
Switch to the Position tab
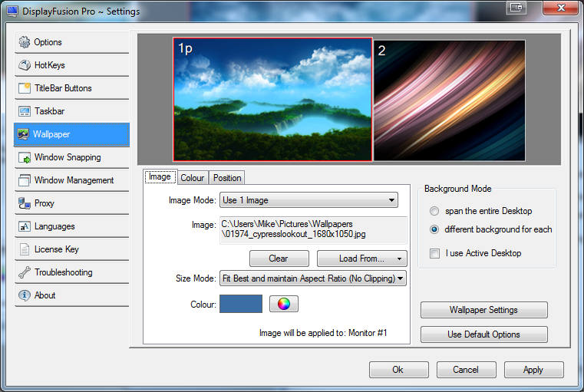click(227, 178)
